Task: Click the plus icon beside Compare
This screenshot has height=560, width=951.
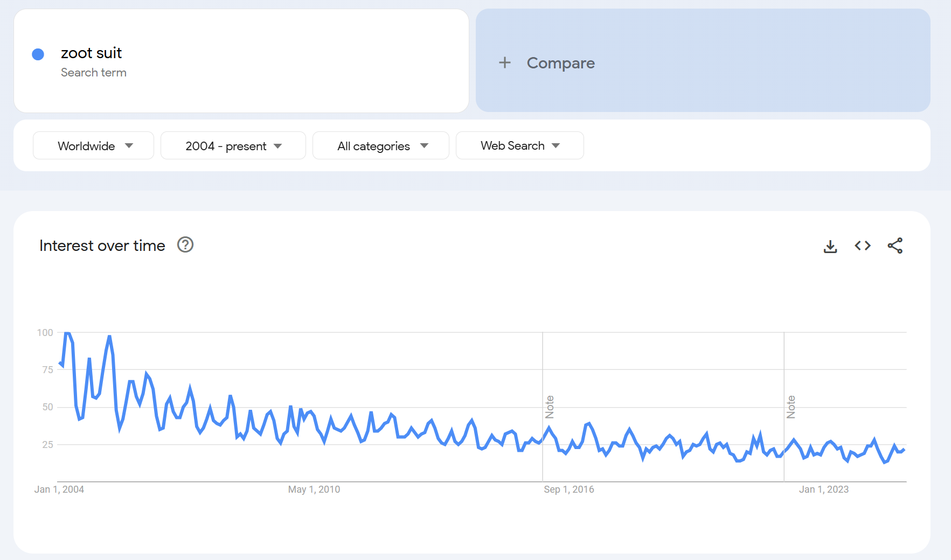Action: tap(505, 62)
